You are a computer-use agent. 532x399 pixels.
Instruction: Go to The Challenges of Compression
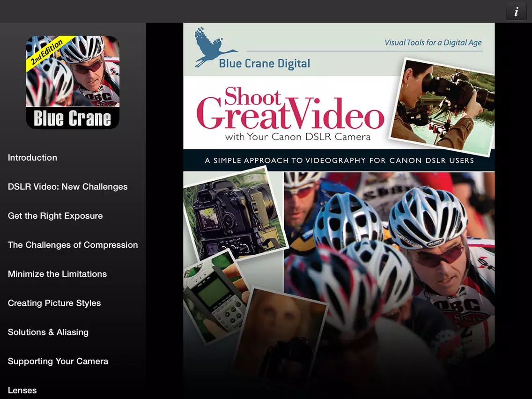pos(73,244)
